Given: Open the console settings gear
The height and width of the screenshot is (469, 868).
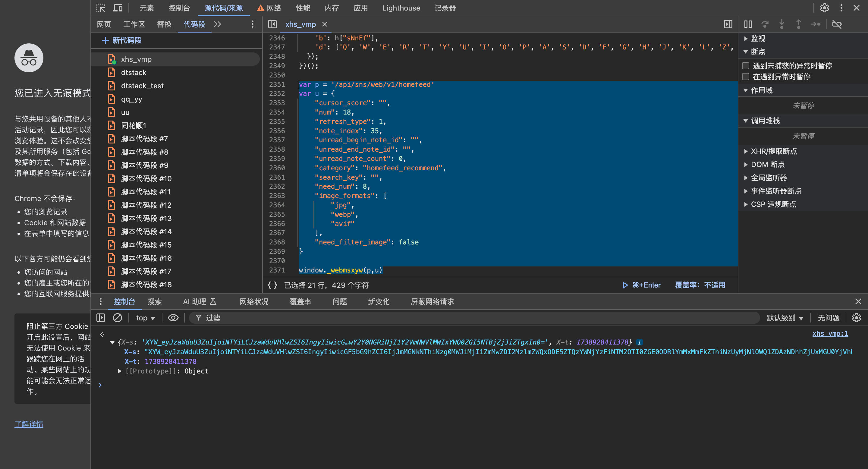Looking at the screenshot, I should click(856, 318).
